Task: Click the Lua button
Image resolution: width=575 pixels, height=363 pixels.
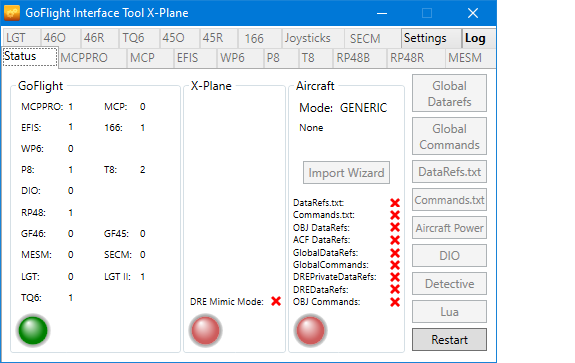Action: tap(449, 312)
